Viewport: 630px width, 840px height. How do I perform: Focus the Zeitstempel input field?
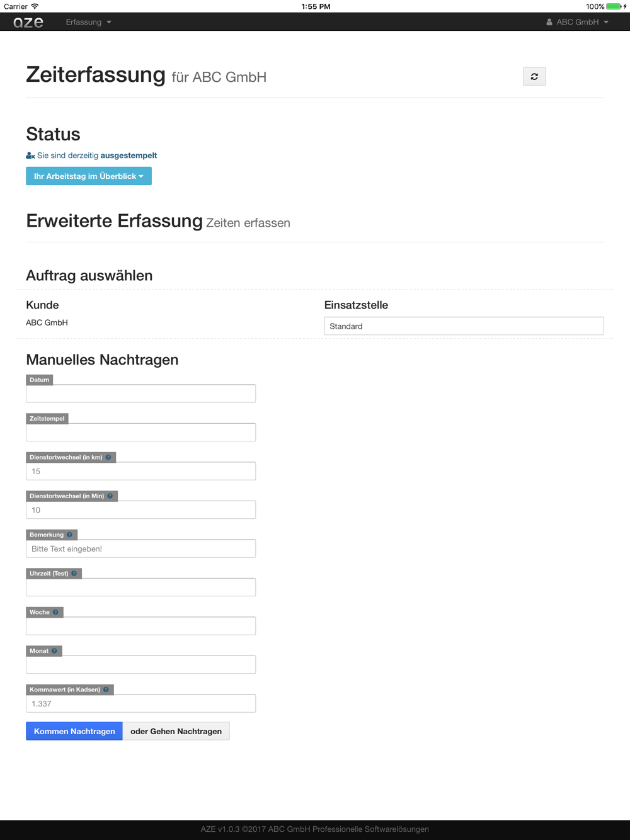(141, 432)
